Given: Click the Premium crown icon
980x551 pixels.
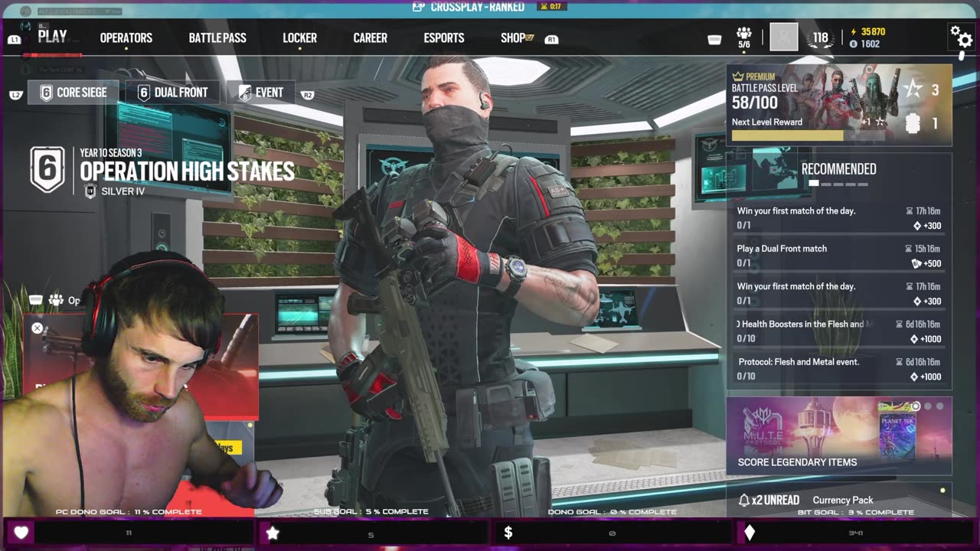Looking at the screenshot, I should coord(738,77).
